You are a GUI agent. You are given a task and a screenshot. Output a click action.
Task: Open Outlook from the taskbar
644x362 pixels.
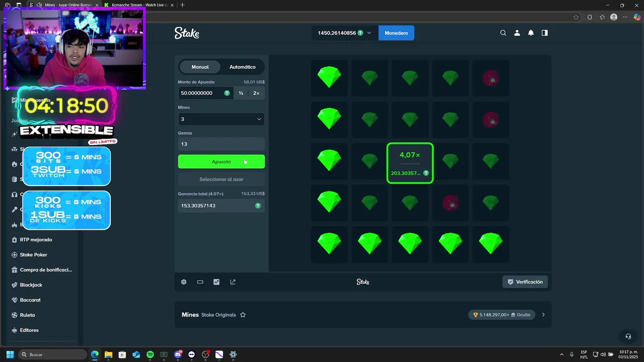(136, 354)
